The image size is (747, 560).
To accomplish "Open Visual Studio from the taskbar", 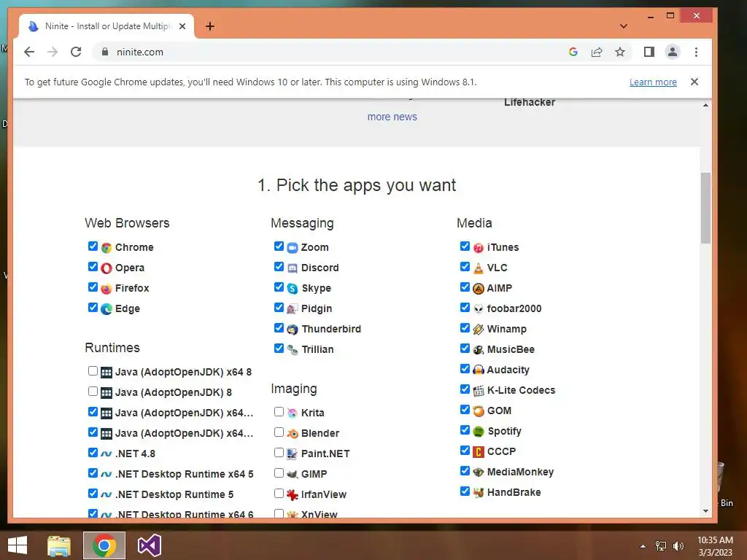I will click(149, 545).
